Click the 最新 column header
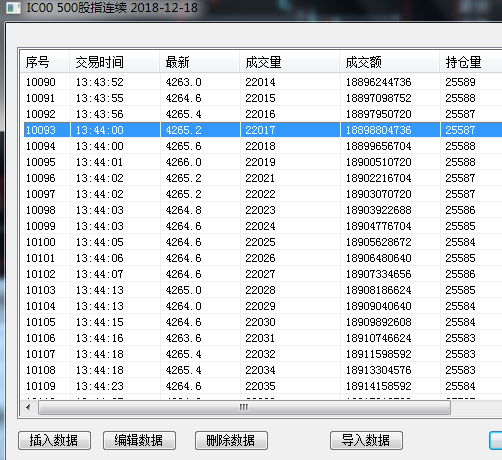Viewport: 502px width, 460px height. click(x=200, y=62)
